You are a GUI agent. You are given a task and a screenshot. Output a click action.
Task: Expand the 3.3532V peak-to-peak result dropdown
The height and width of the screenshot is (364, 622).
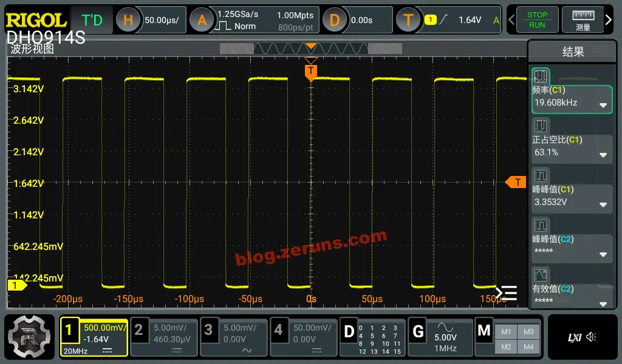(x=603, y=205)
